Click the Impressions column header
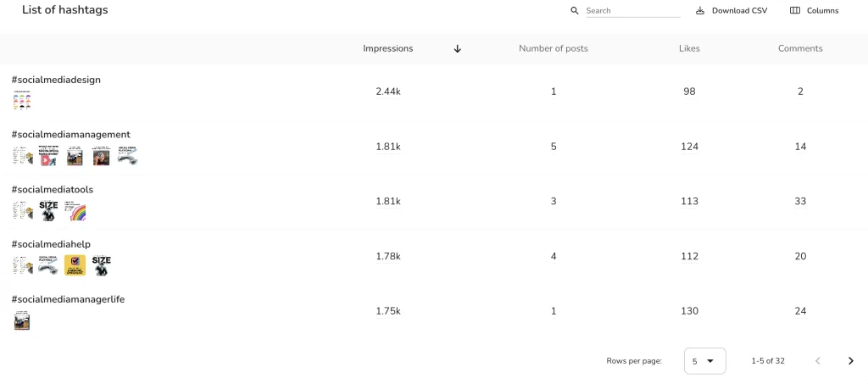The height and width of the screenshot is (384, 868). click(387, 48)
